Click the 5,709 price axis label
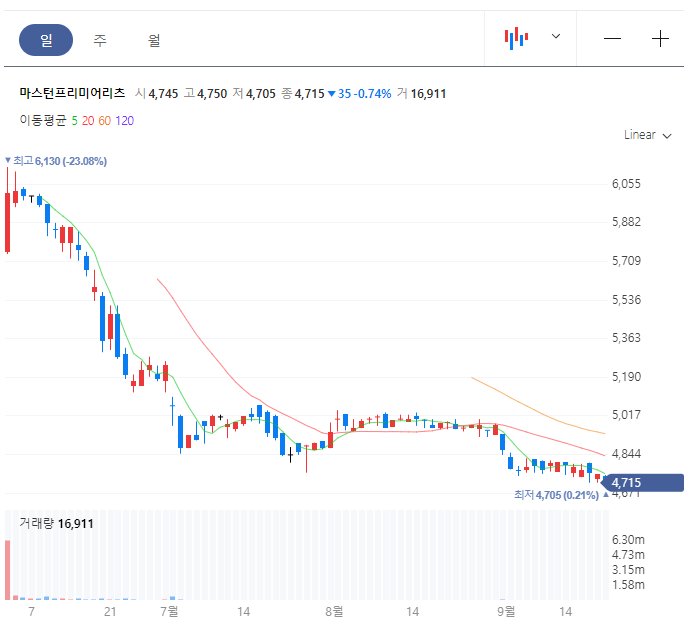Viewport: 690px width, 627px height. point(626,261)
